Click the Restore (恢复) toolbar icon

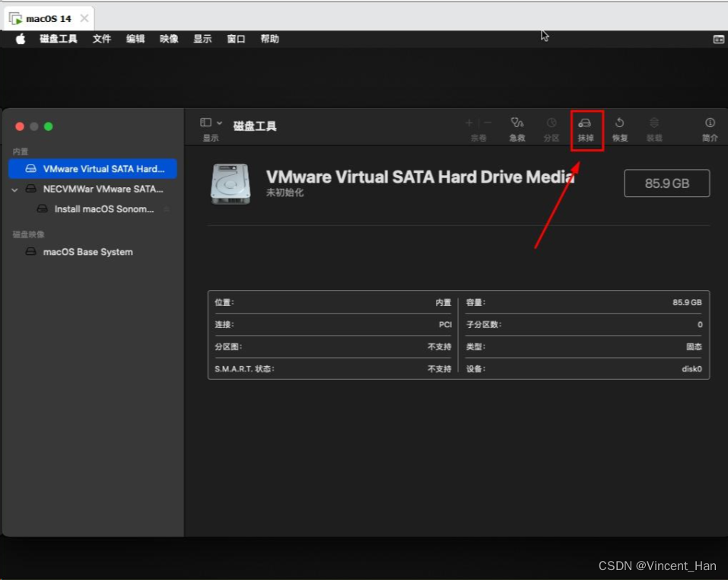click(x=620, y=129)
